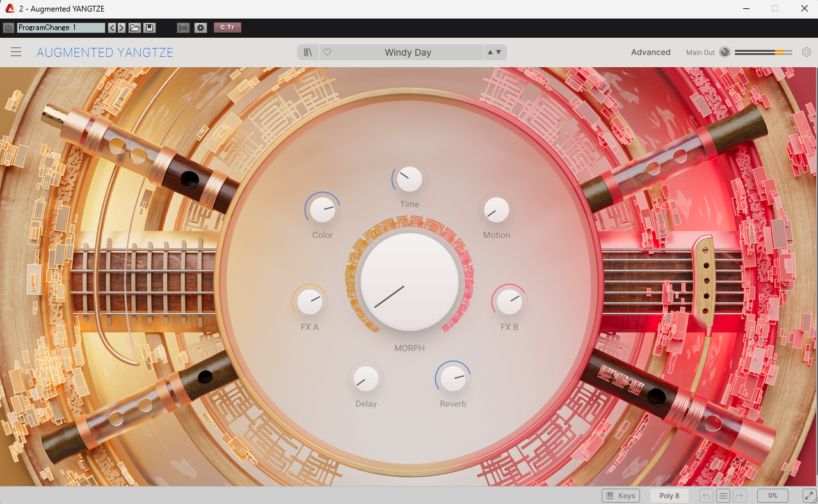The image size is (818, 504).
Task: Click the Delay label text
Action: pos(366,404)
